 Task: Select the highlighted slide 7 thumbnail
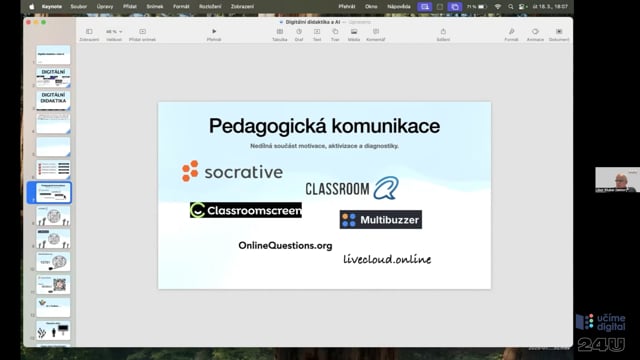point(53,193)
